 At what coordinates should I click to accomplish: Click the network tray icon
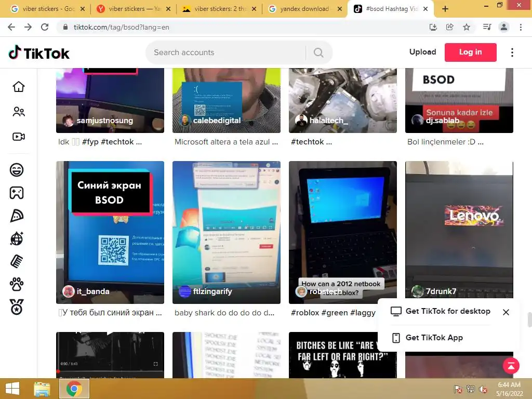pyautogui.click(x=471, y=389)
